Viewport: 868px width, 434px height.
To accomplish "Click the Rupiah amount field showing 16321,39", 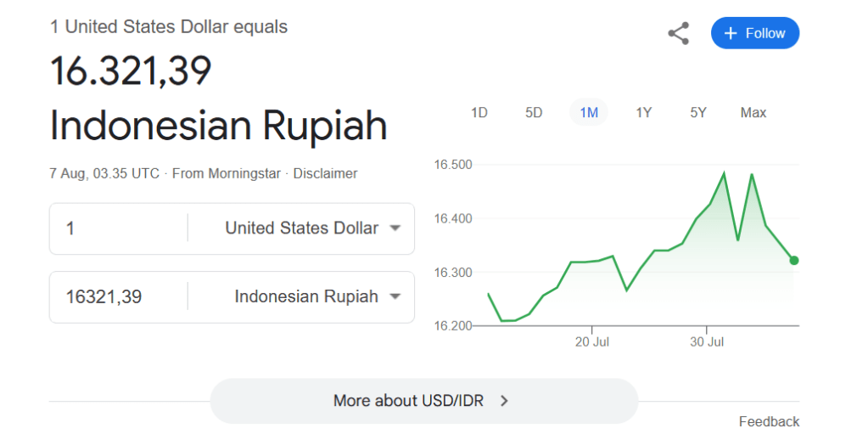I will tap(119, 296).
